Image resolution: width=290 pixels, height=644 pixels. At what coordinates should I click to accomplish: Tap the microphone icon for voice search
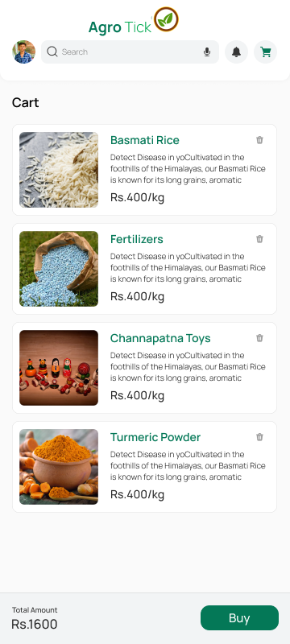[207, 52]
